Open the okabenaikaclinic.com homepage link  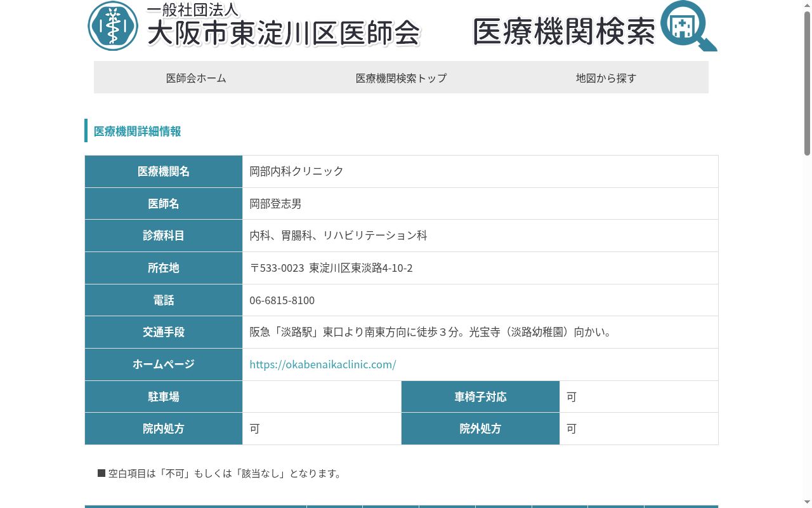pyautogui.click(x=323, y=364)
